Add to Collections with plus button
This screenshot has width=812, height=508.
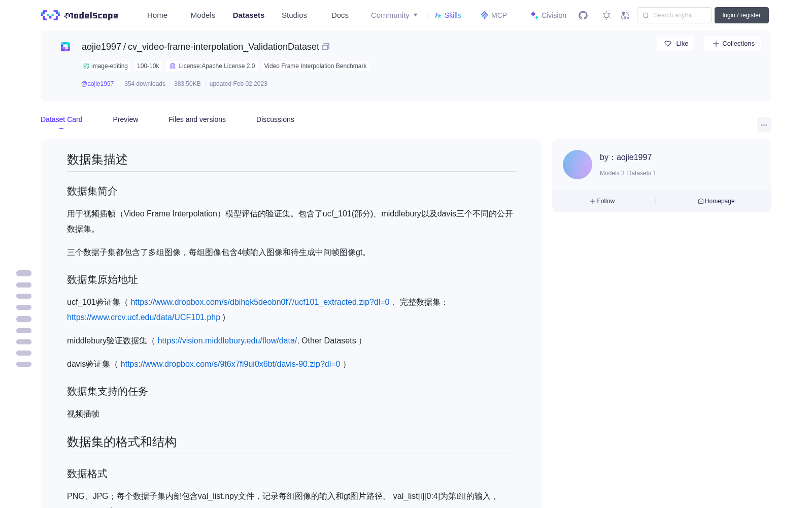[733, 44]
